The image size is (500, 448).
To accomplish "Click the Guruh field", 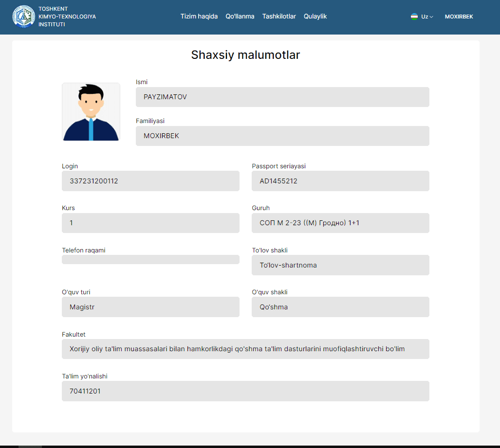I will coord(340,223).
